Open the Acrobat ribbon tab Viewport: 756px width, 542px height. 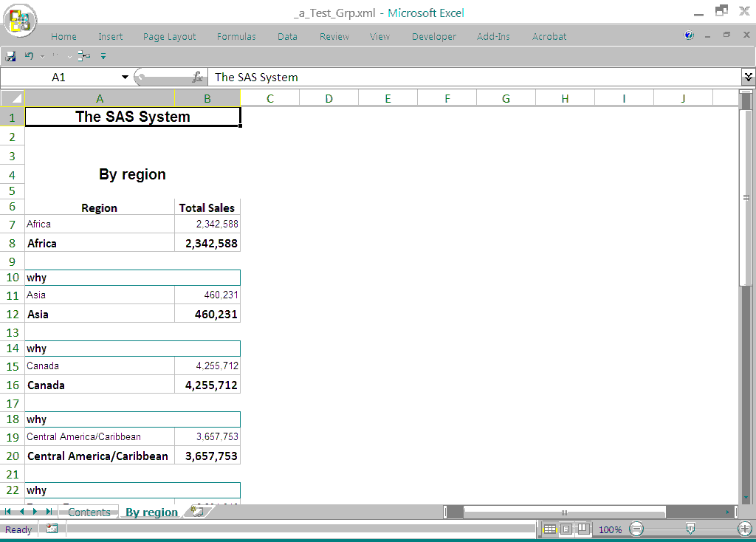click(549, 37)
